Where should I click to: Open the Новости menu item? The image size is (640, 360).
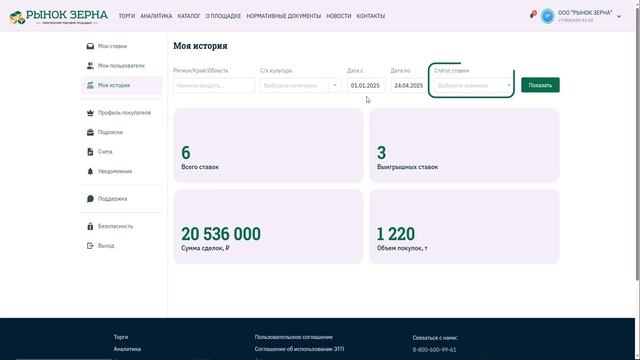(x=339, y=16)
